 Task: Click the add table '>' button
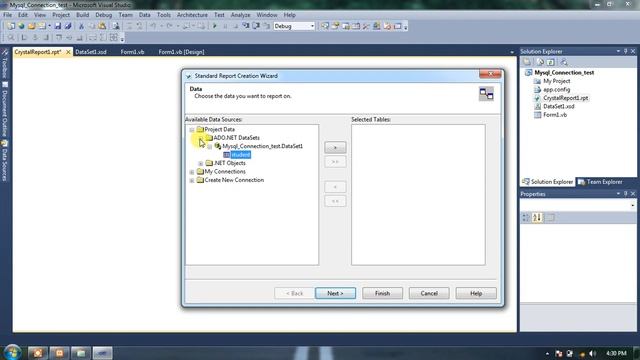click(335, 147)
